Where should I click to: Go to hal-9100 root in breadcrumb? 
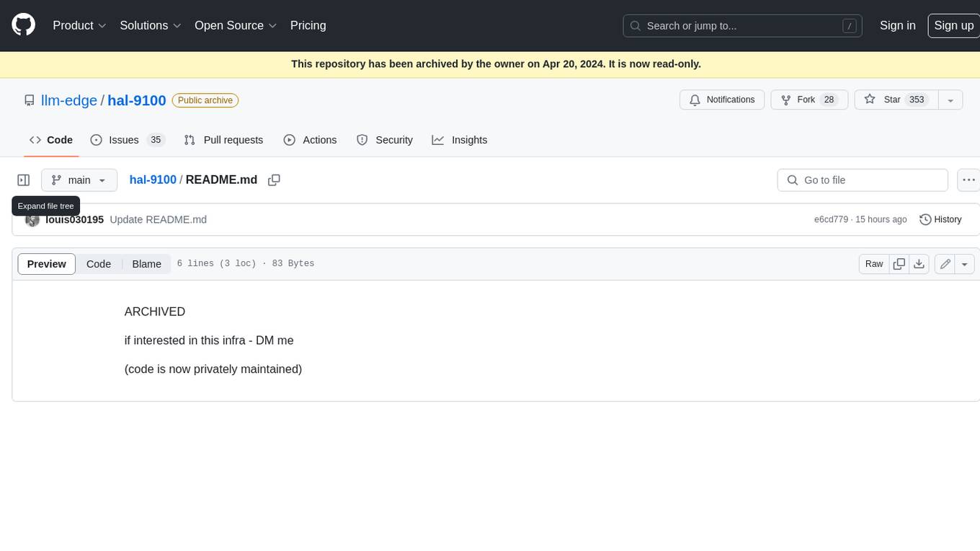click(153, 180)
